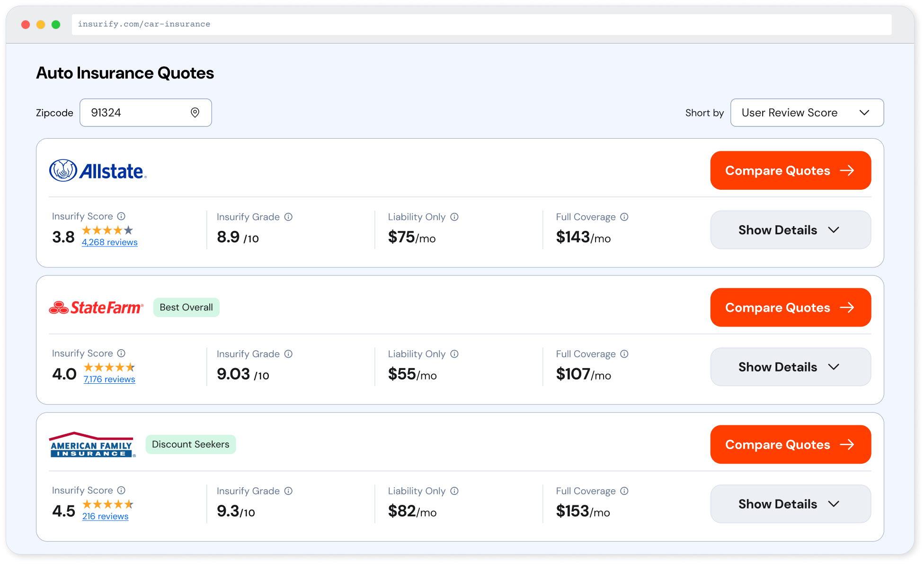Click the Allstate company logo
This screenshot has width=924, height=564.
[x=98, y=170]
